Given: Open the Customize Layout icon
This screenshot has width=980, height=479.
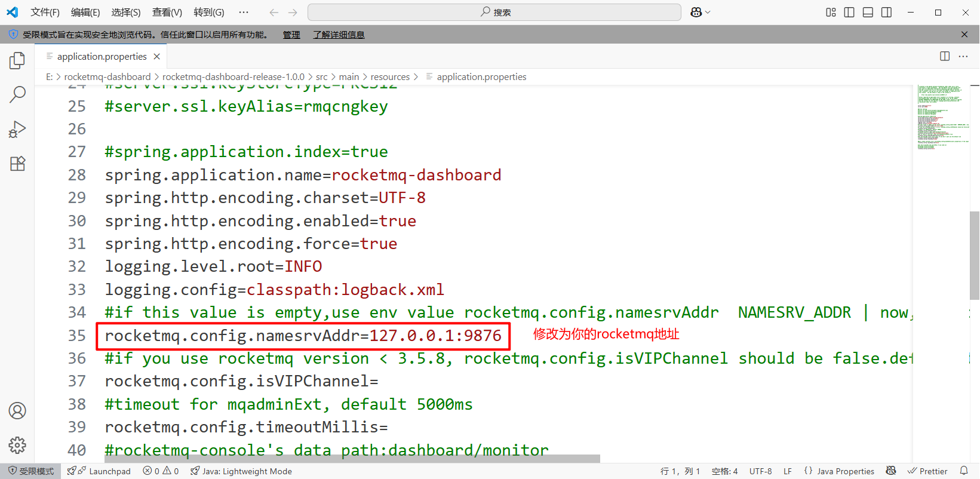Looking at the screenshot, I should (x=831, y=12).
